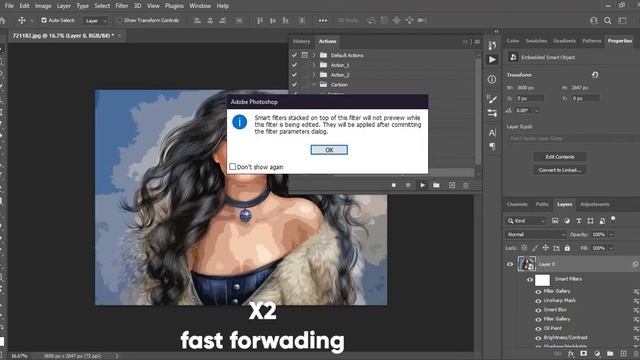Hide the Smart Blur filter

(x=538, y=310)
